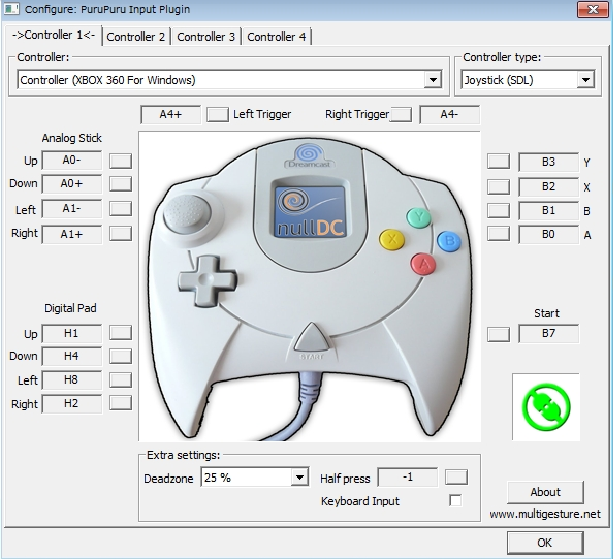Click the Start assign button

click(498, 334)
